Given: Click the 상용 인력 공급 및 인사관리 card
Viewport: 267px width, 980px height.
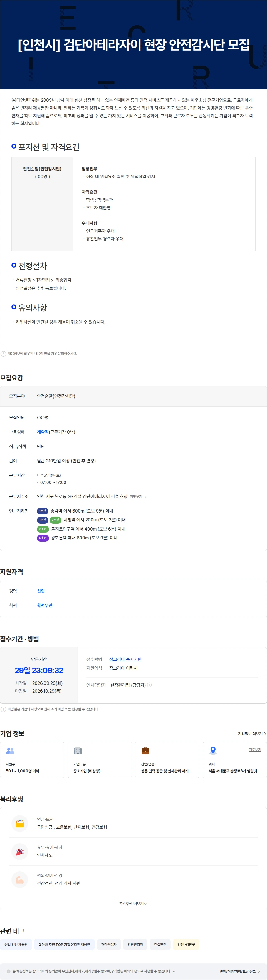Looking at the screenshot, I should (167, 760).
